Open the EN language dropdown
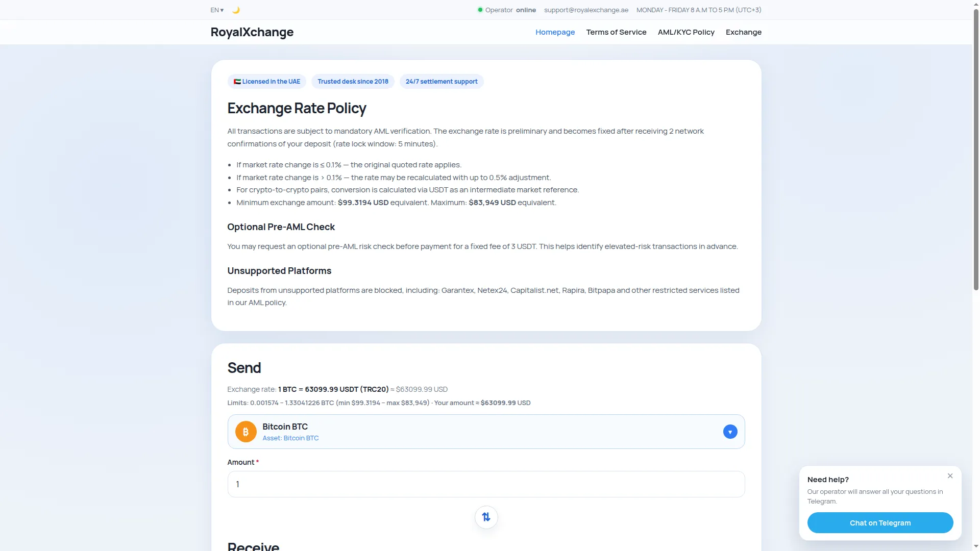Screen dimensions: 980x551 tap(217, 10)
